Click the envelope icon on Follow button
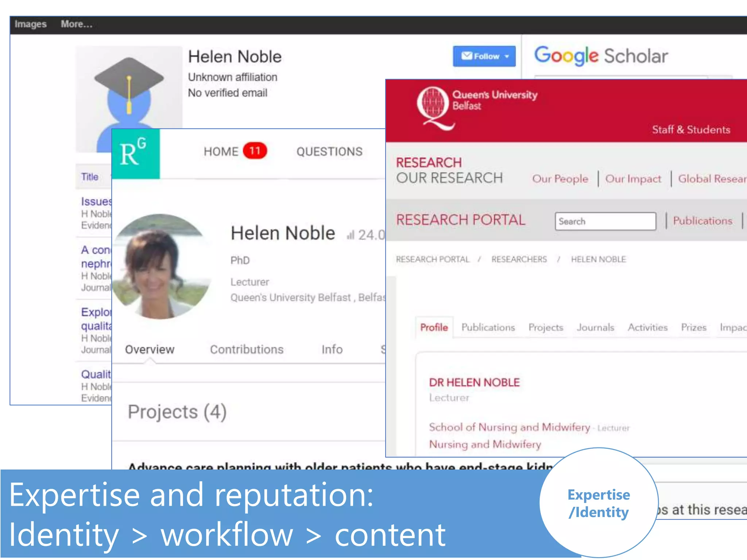The image size is (747, 560). (x=467, y=56)
